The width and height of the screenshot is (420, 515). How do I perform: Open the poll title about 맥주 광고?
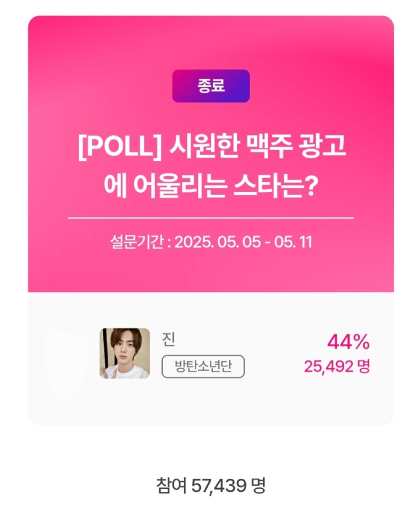[x=211, y=166]
